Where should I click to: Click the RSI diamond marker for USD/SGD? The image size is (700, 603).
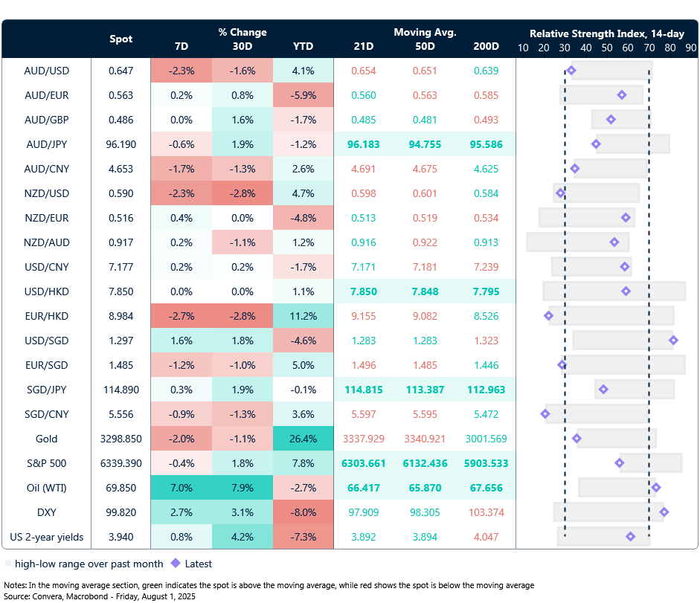(x=673, y=341)
